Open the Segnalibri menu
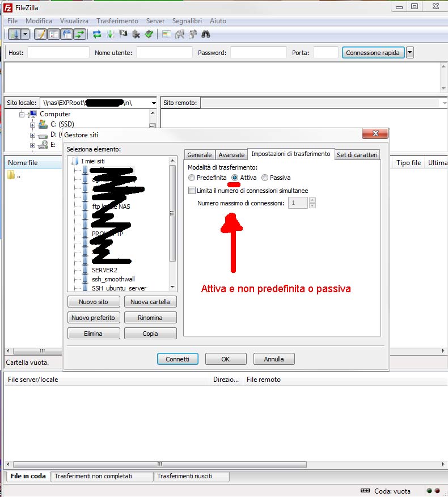Screen dimensions: 448x497 coord(187,21)
